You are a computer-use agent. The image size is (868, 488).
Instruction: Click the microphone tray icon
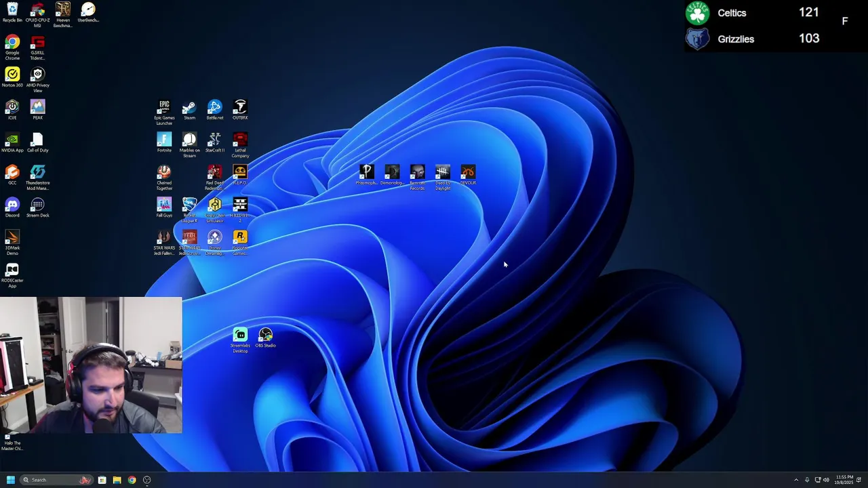807,480
